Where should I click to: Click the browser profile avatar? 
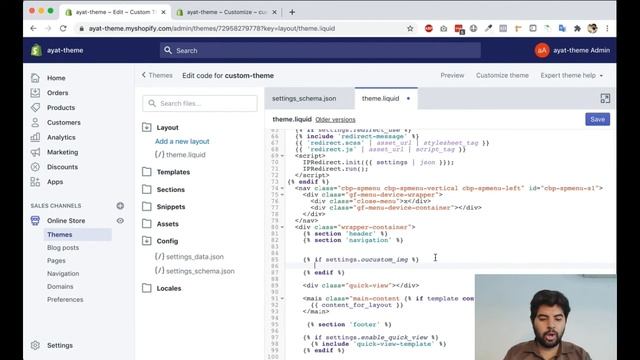592,28
